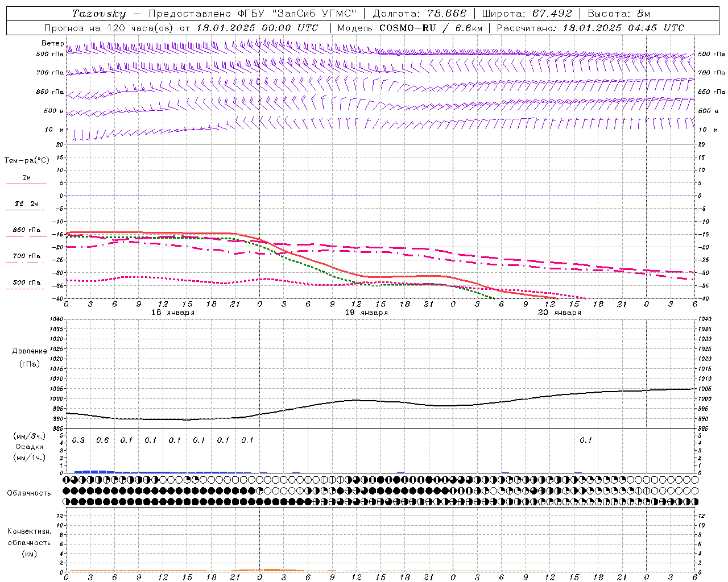The height and width of the screenshot is (582, 728).
Task: Click the "500 гПа" legend entry in temperature panel
Action: point(26,282)
